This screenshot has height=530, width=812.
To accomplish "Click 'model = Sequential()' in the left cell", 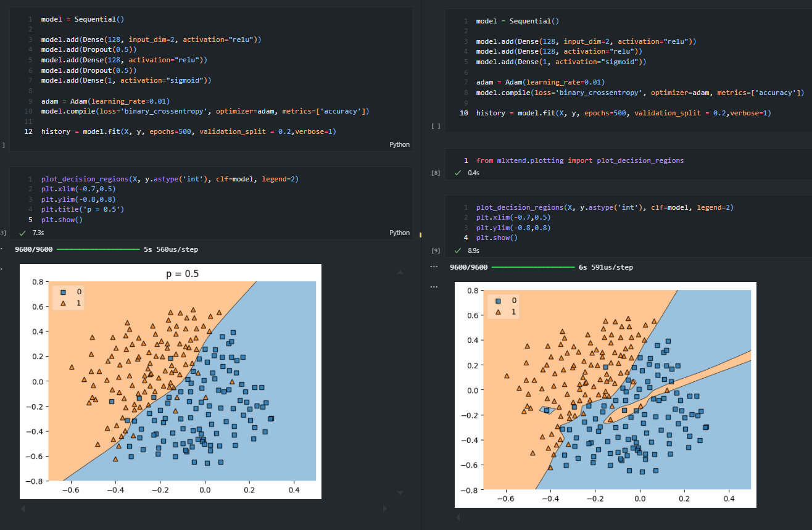I will 82,20.
